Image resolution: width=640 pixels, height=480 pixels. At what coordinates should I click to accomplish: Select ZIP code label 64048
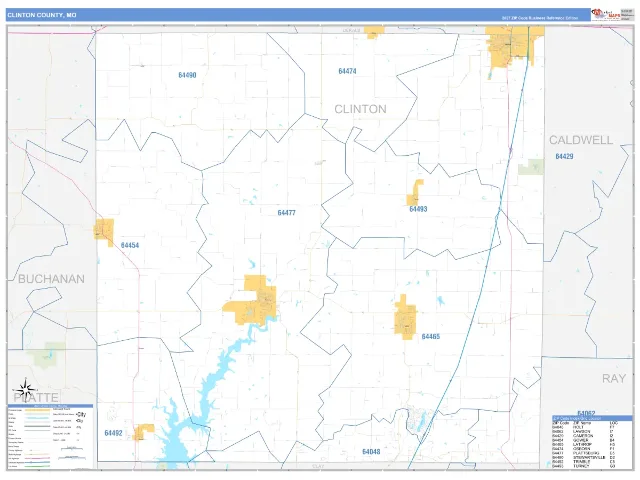pyautogui.click(x=371, y=451)
